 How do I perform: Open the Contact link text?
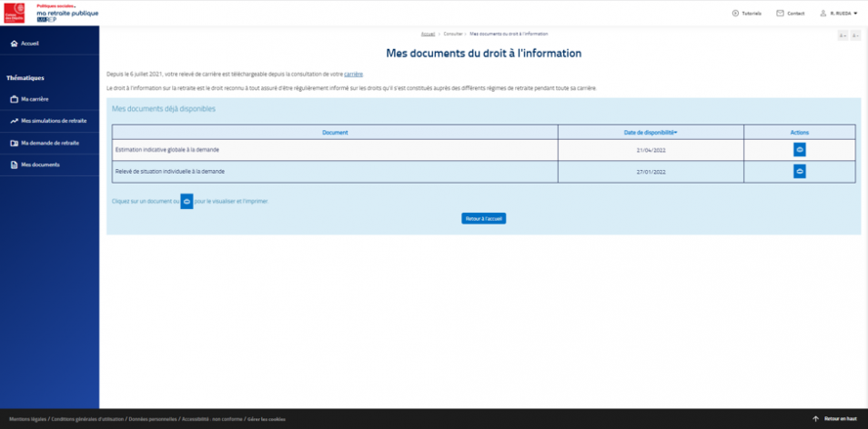tap(796, 14)
